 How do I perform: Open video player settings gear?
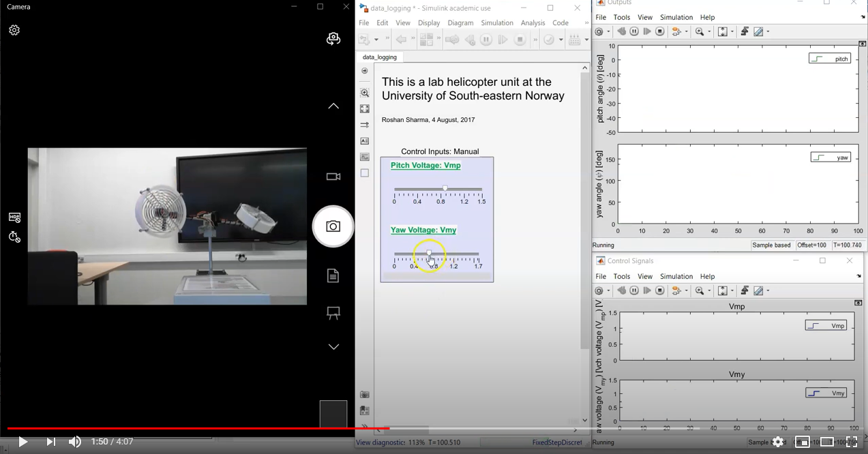tap(778, 442)
